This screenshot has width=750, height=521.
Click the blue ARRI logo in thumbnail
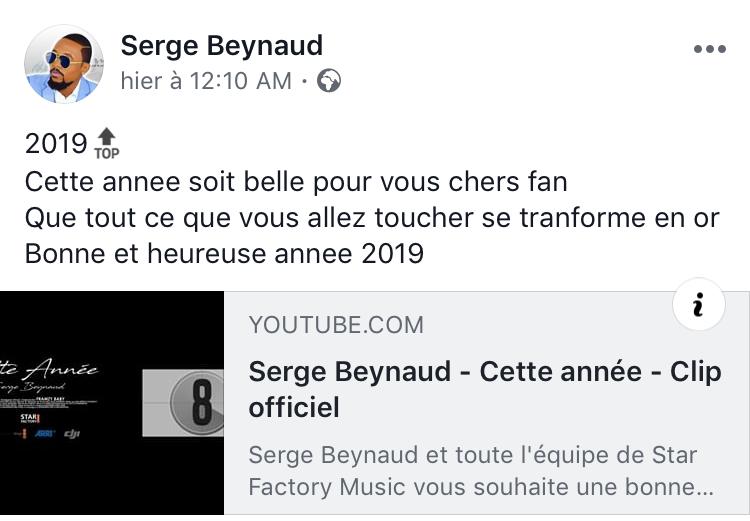pos(44,433)
